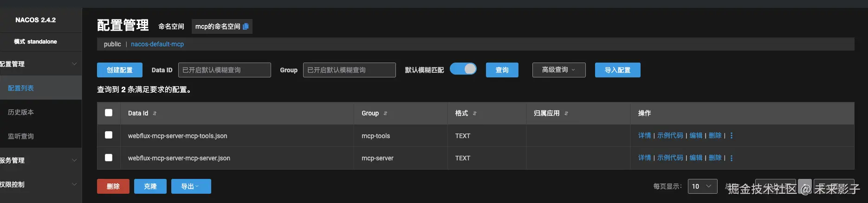Sort table by 归属应用 column

[566, 114]
